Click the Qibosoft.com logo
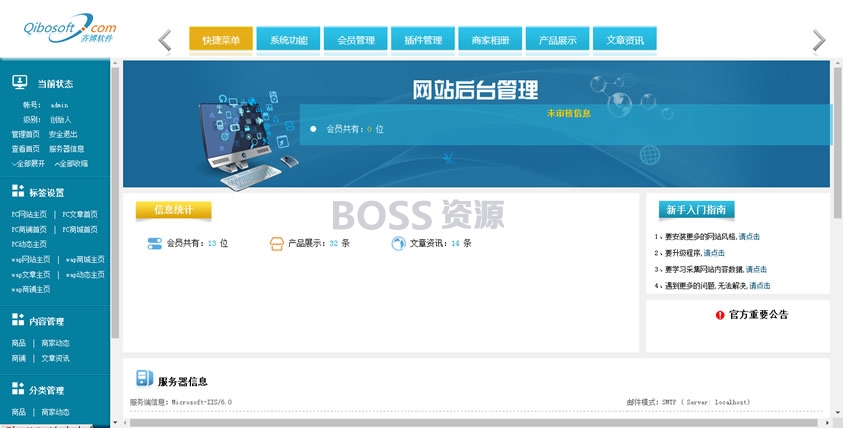This screenshot has width=843, height=428. tap(69, 30)
